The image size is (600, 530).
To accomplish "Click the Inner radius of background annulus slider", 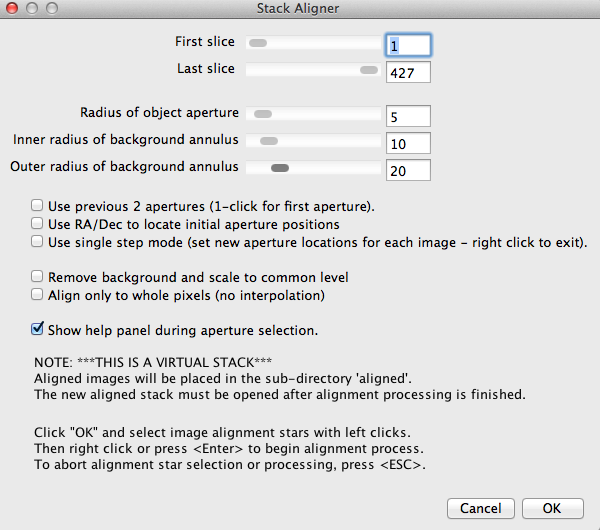I will pyautogui.click(x=313, y=141).
